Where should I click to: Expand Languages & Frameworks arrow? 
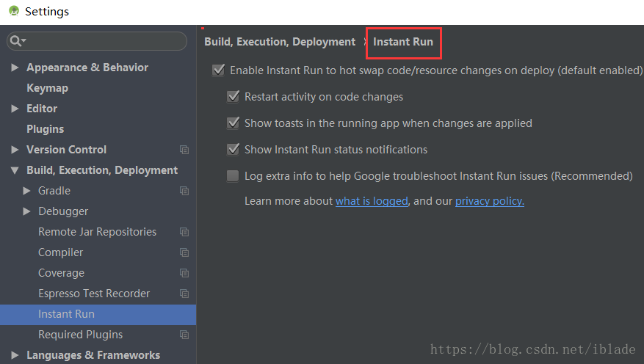[x=15, y=355]
